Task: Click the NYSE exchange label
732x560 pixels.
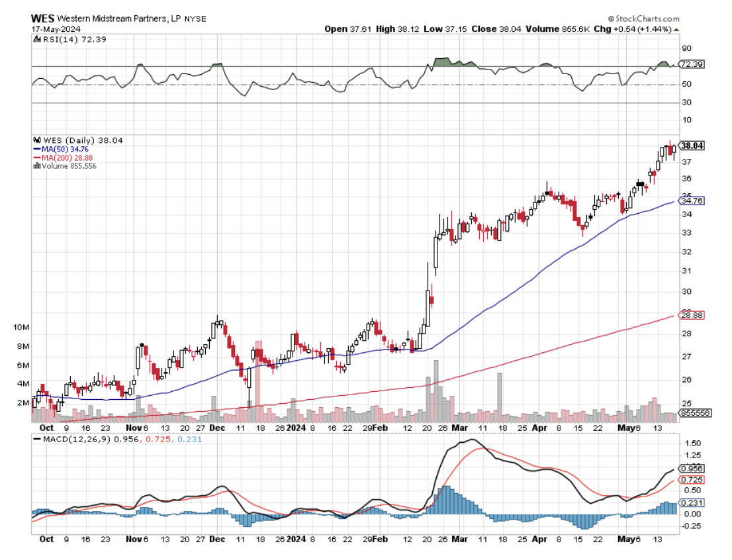Action: 195,19
